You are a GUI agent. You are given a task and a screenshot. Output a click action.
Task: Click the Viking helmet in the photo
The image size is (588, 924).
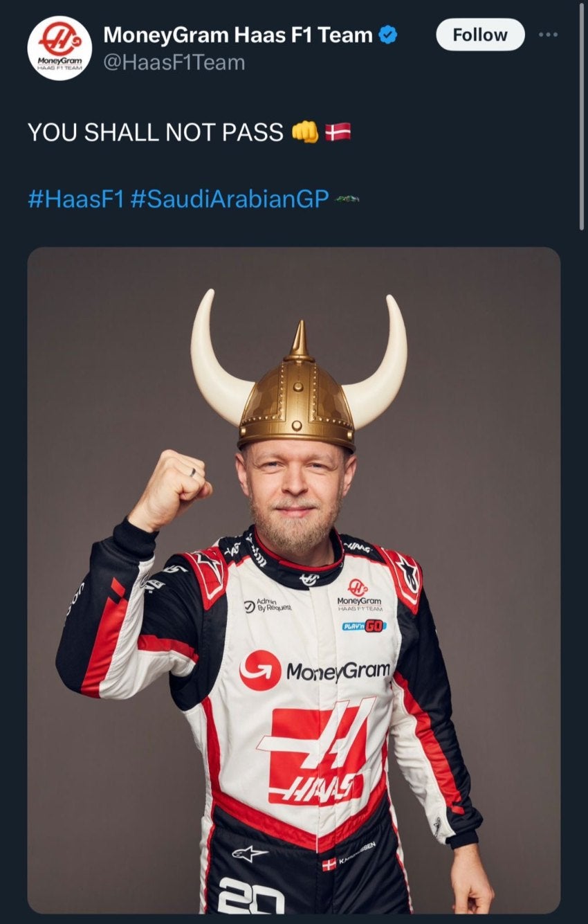(298, 372)
